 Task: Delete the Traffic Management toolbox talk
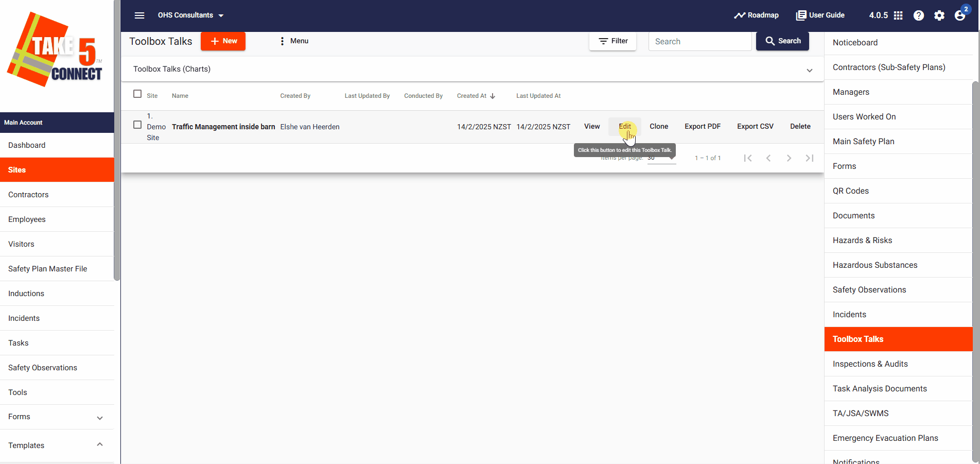(800, 127)
